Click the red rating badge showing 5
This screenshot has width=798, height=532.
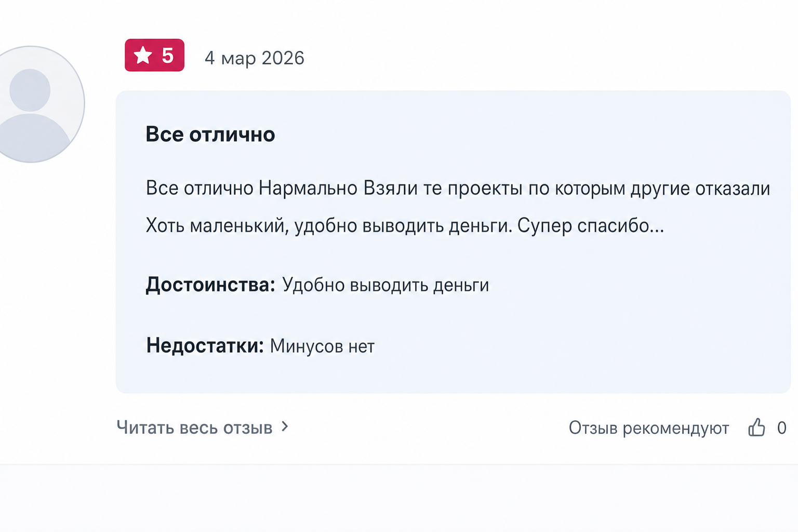[x=154, y=55]
